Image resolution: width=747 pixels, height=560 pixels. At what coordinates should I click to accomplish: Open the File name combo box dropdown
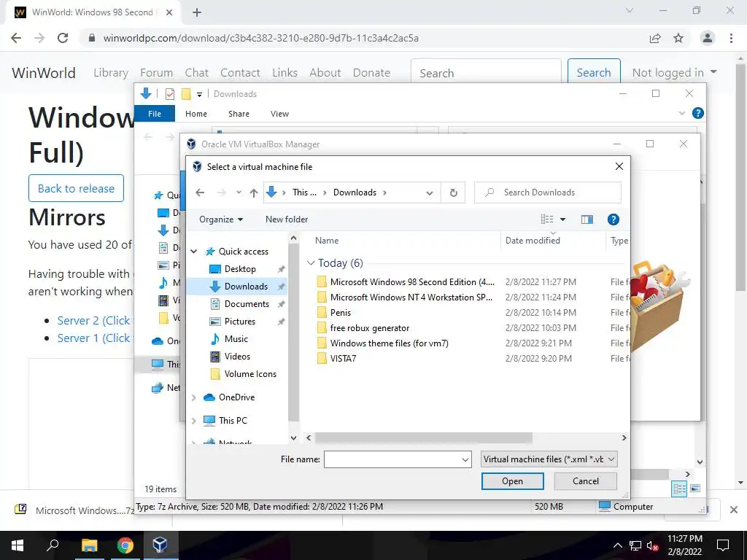(x=465, y=459)
